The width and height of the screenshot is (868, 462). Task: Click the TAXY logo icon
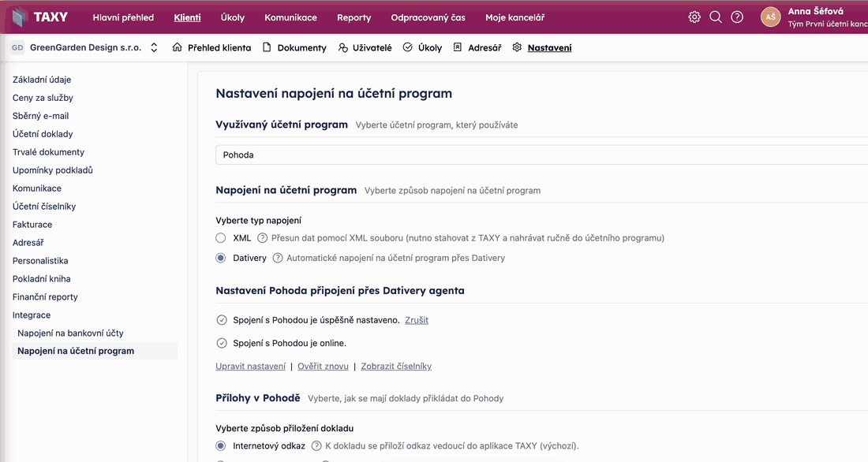20,17
